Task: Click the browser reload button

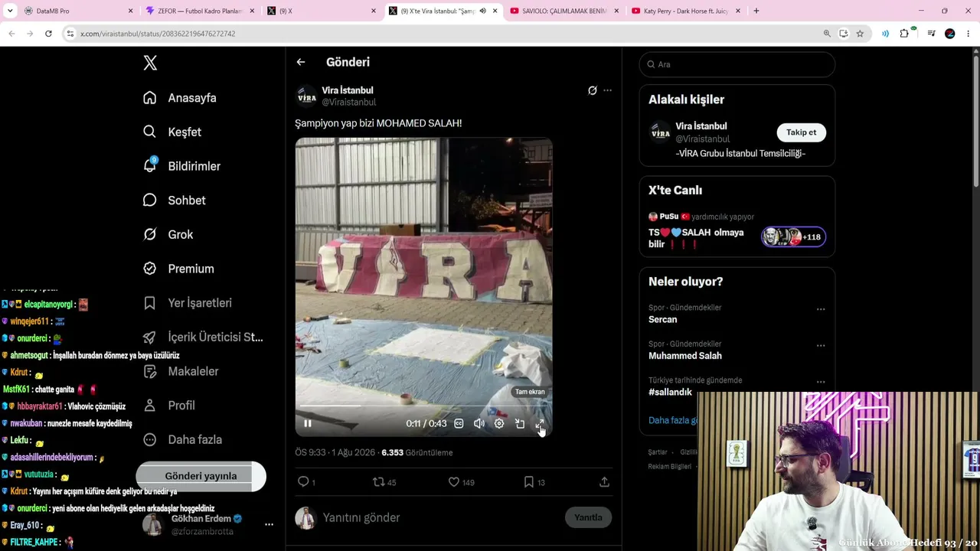Action: tap(48, 34)
